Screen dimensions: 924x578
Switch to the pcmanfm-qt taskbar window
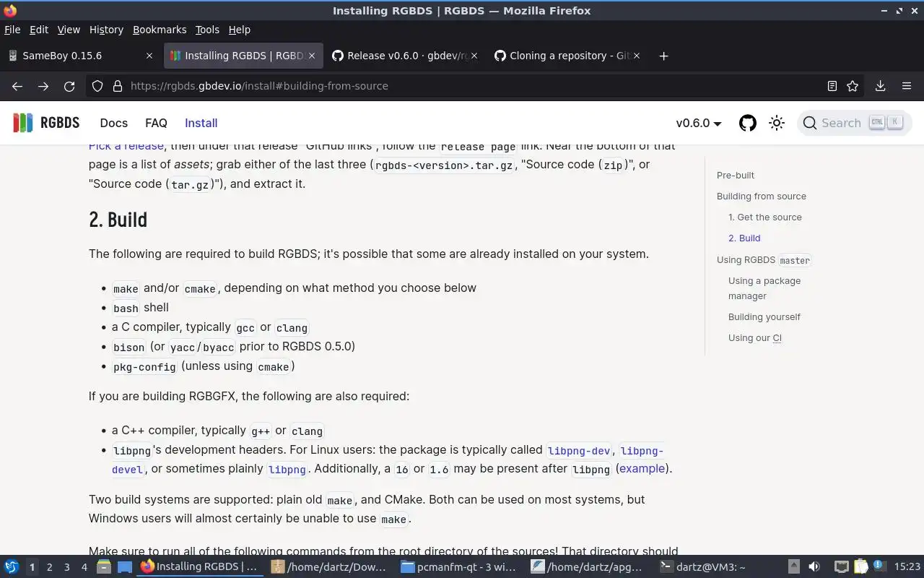(x=459, y=567)
